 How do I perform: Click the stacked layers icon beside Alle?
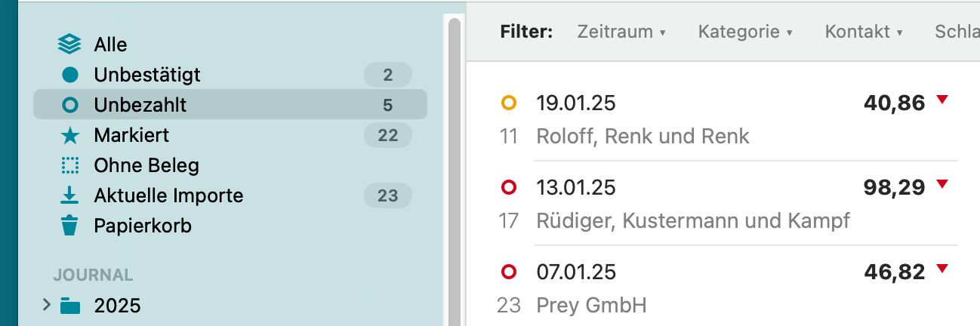point(69,45)
